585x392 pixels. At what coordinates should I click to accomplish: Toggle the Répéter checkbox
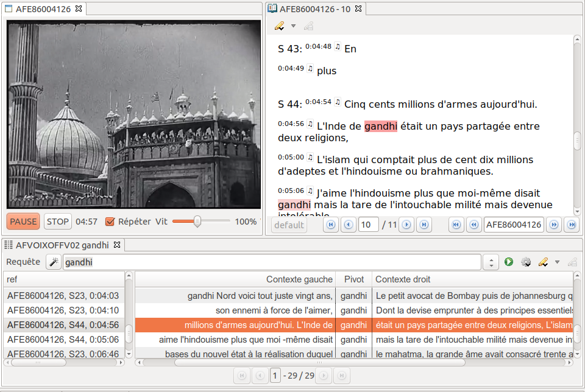point(110,222)
